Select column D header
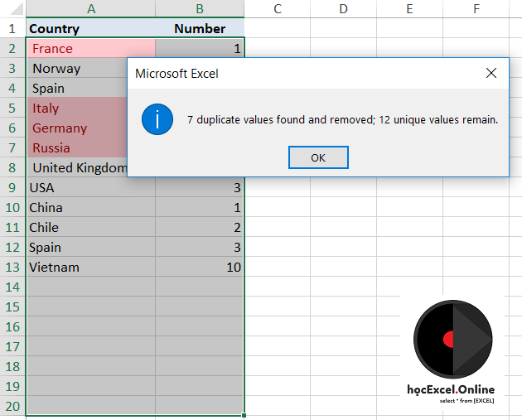This screenshot has height=420, width=522. [343, 8]
